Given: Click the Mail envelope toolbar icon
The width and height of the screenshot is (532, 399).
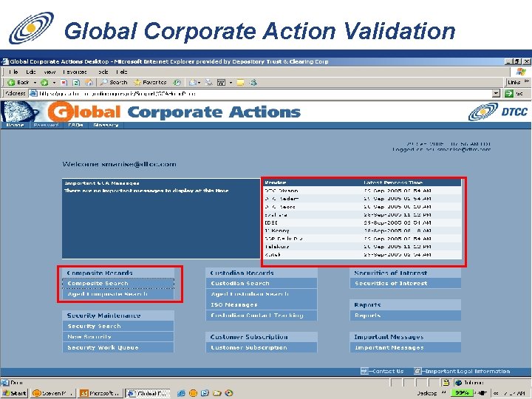Looking at the screenshot, I should pyautogui.click(x=193, y=83).
